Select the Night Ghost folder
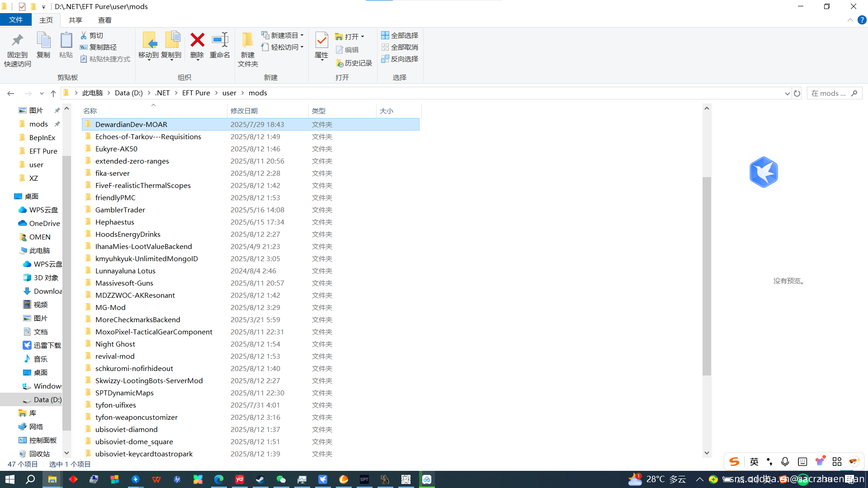 [250, 344]
